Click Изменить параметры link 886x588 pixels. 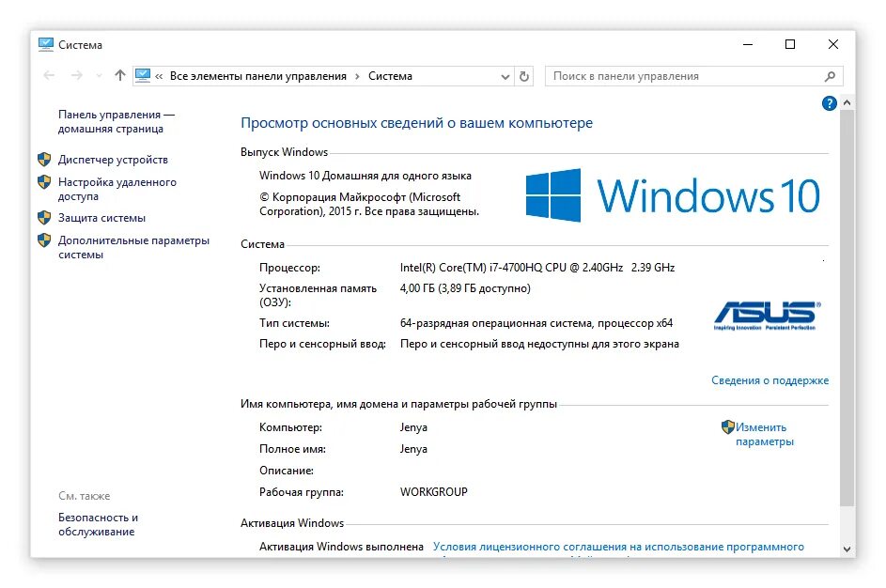(x=764, y=434)
